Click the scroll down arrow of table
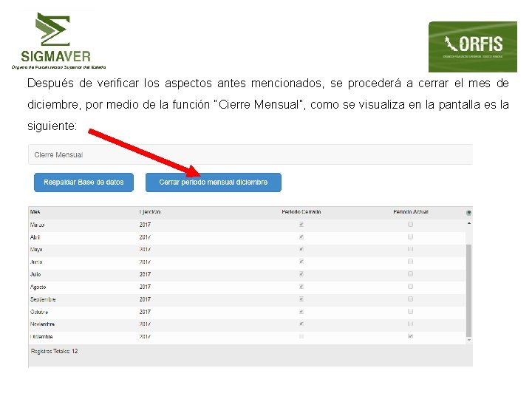 (469, 340)
